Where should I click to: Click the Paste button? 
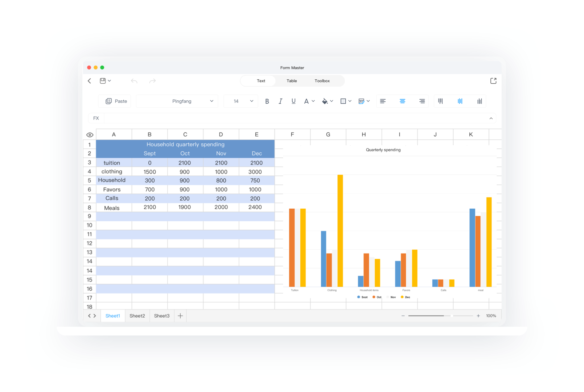pyautogui.click(x=115, y=101)
